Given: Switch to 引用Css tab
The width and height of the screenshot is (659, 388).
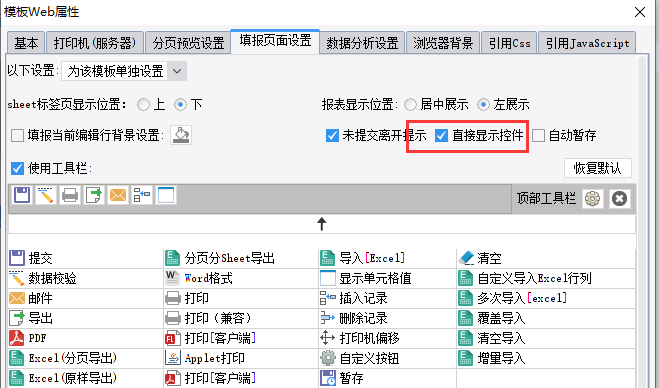Looking at the screenshot, I should point(509,43).
